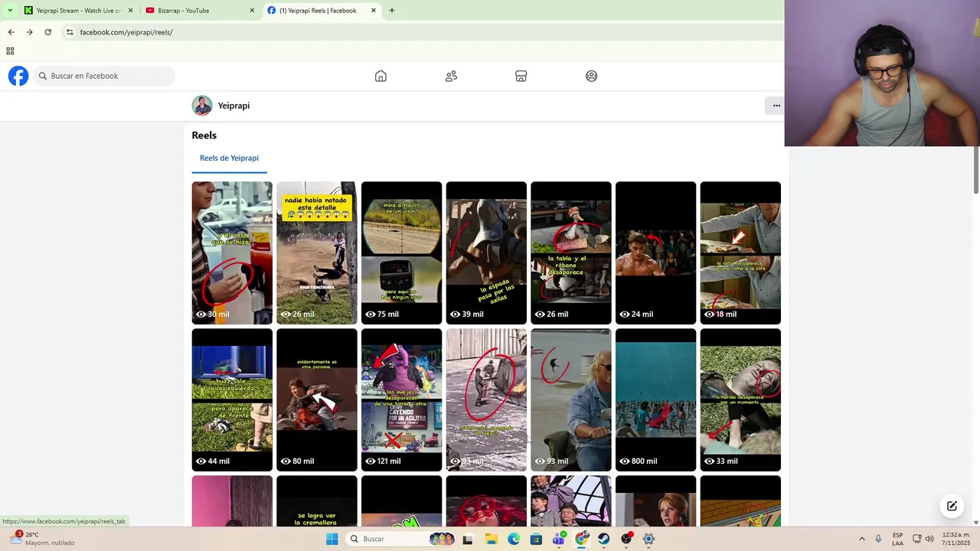Open OBS Studio from the taskbar
Image resolution: width=980 pixels, height=551 pixels.
(x=626, y=539)
